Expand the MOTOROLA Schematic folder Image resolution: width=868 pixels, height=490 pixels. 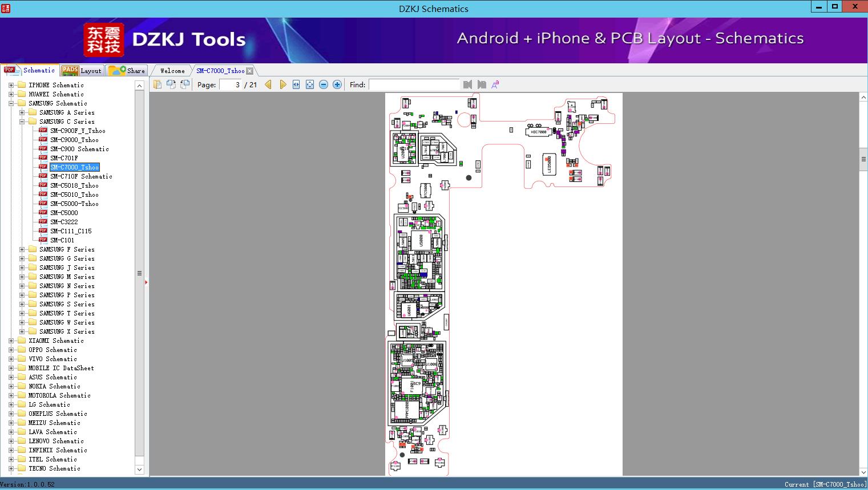tap(11, 395)
